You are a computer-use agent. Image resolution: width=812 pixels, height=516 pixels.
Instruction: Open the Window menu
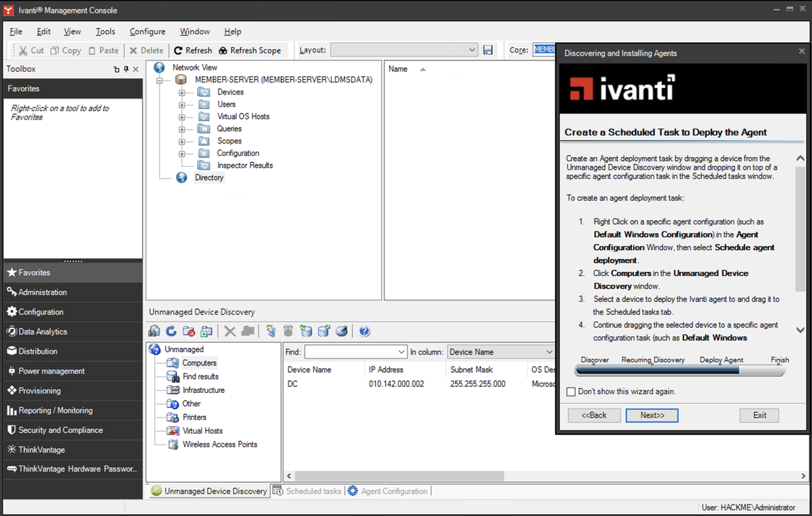(195, 31)
